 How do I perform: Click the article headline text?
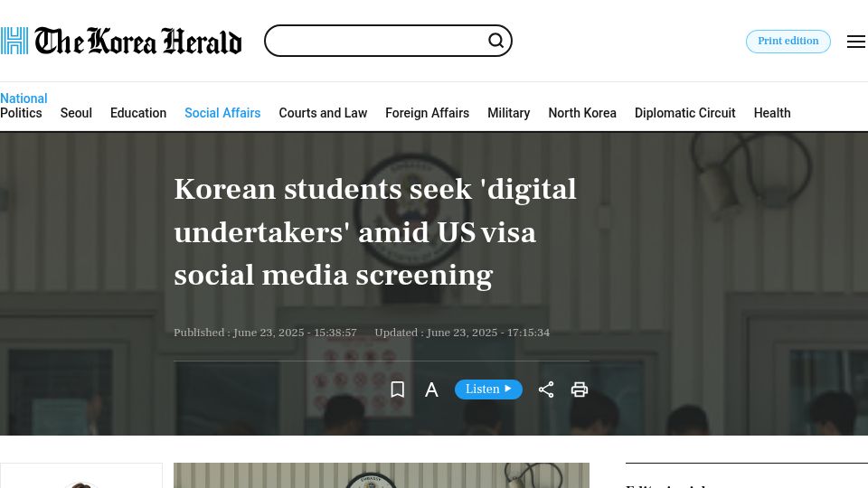374,232
